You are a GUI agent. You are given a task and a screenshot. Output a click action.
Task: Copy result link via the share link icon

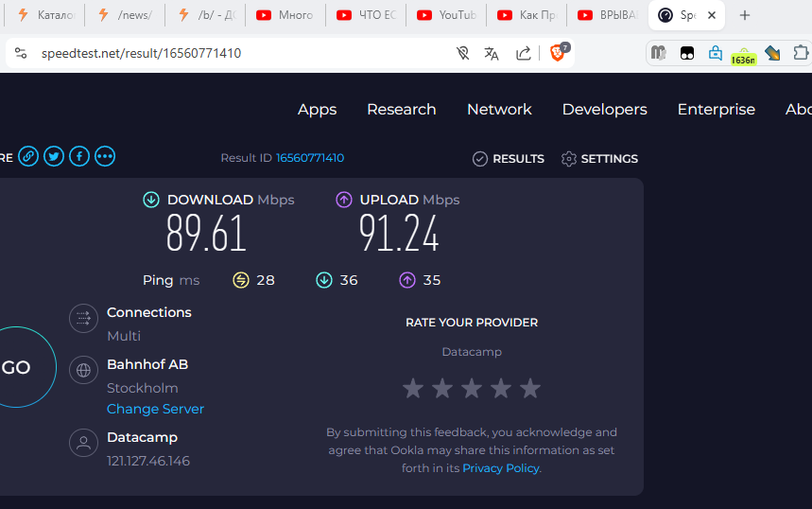pos(28,156)
